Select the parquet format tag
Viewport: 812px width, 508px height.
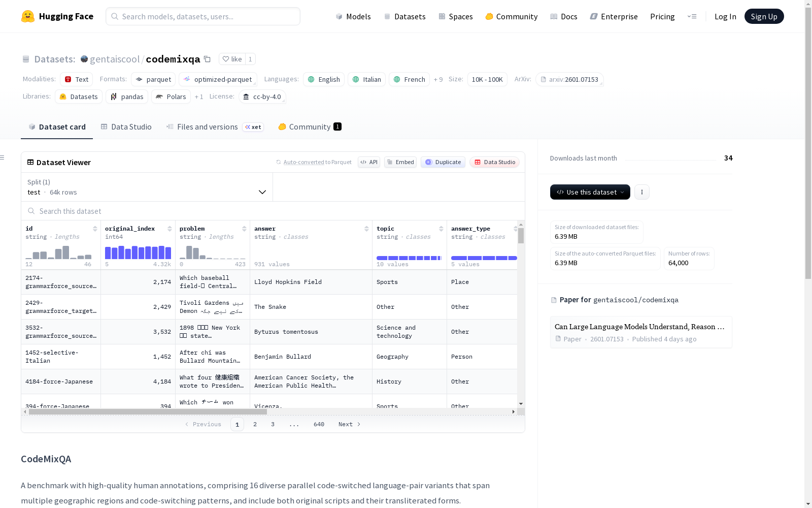(153, 79)
